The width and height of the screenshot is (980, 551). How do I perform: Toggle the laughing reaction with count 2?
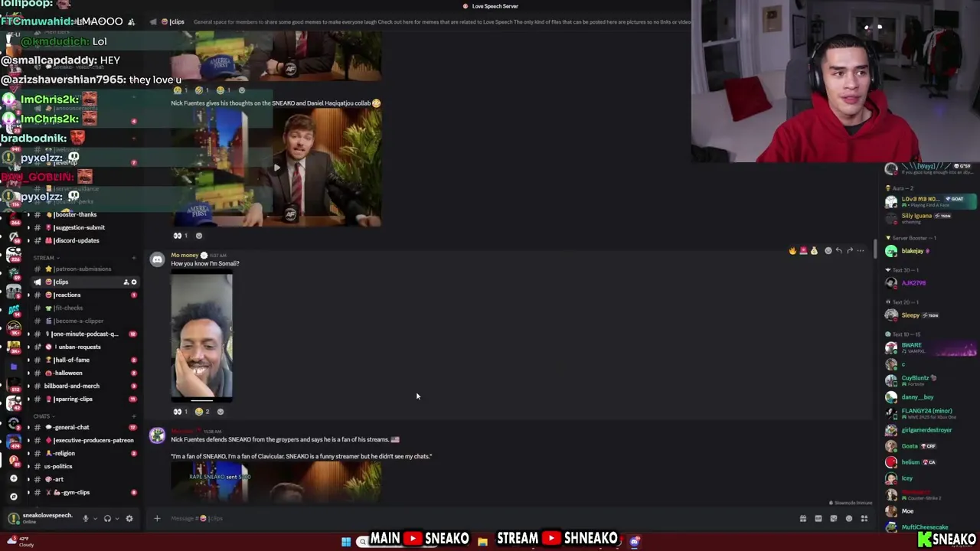(x=202, y=412)
